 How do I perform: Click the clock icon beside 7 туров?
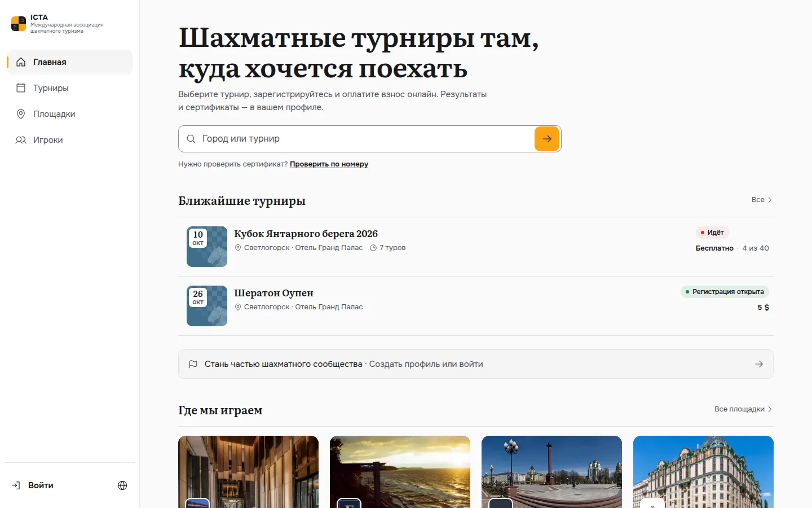pyautogui.click(x=373, y=248)
